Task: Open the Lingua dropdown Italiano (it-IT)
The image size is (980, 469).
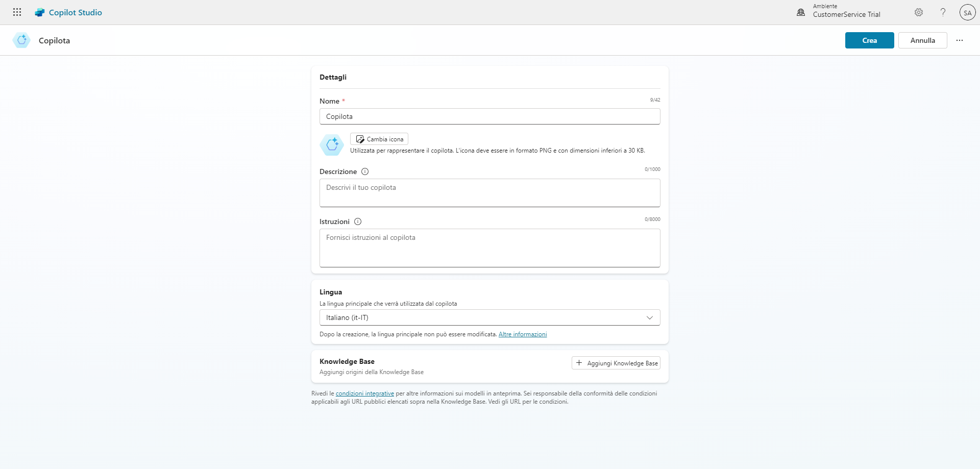Action: (489, 317)
